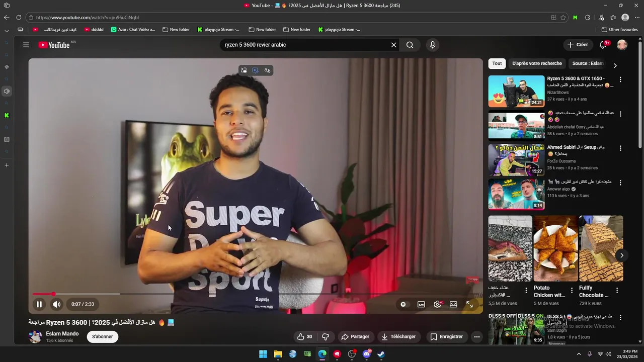Open options for the Anowar aigo video

tap(620, 183)
